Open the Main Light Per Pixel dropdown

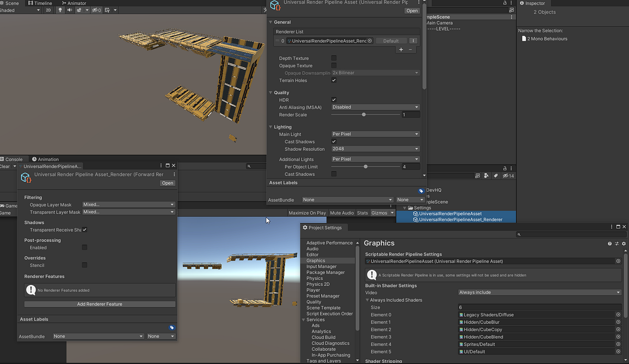pyautogui.click(x=375, y=134)
